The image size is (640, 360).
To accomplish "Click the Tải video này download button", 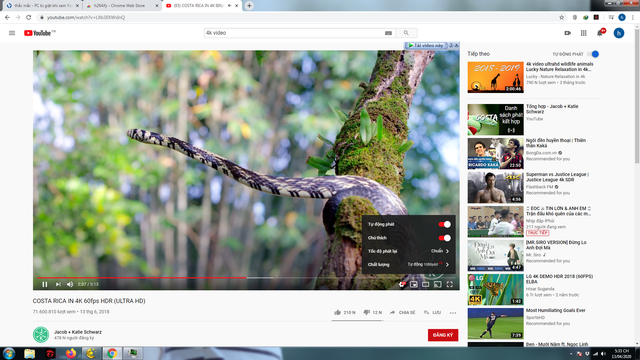I will click(x=426, y=45).
